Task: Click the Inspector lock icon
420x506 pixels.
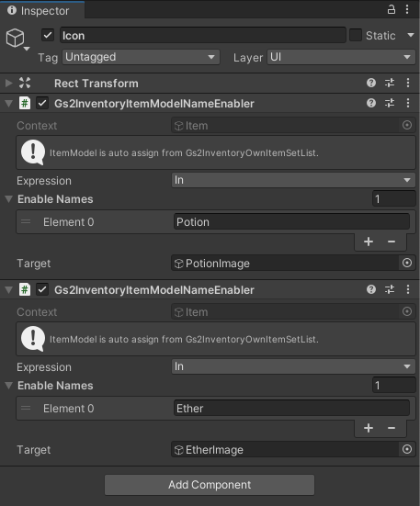Action: (x=391, y=9)
